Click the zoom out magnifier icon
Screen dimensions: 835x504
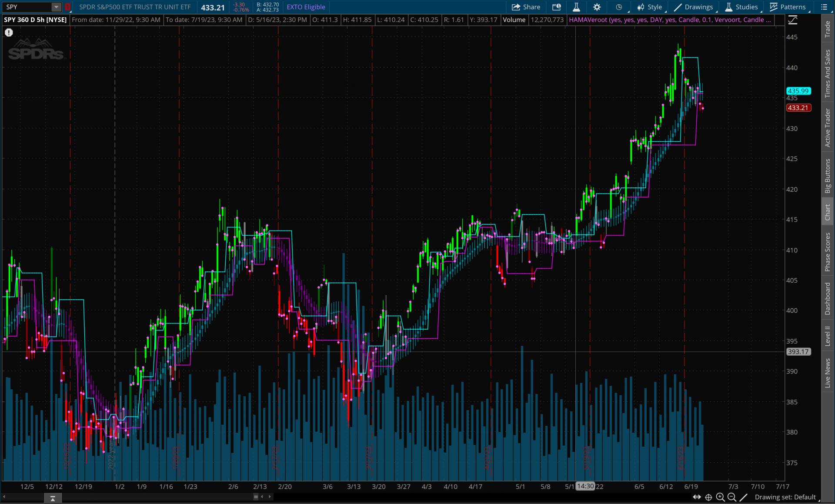tap(731, 497)
